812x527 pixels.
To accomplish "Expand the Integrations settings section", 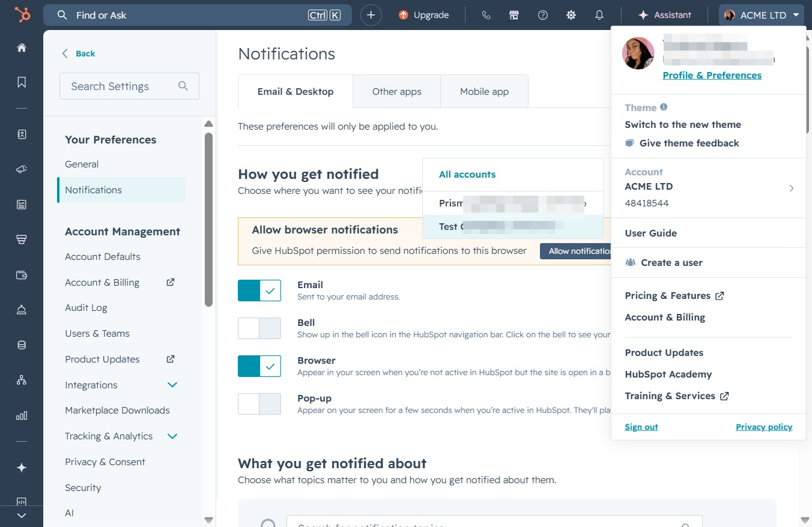I will click(172, 385).
